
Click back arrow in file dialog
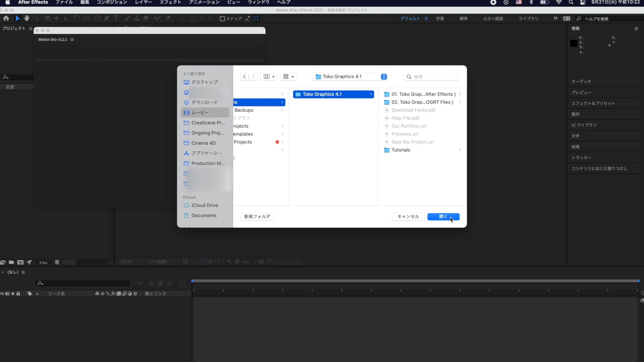[245, 77]
